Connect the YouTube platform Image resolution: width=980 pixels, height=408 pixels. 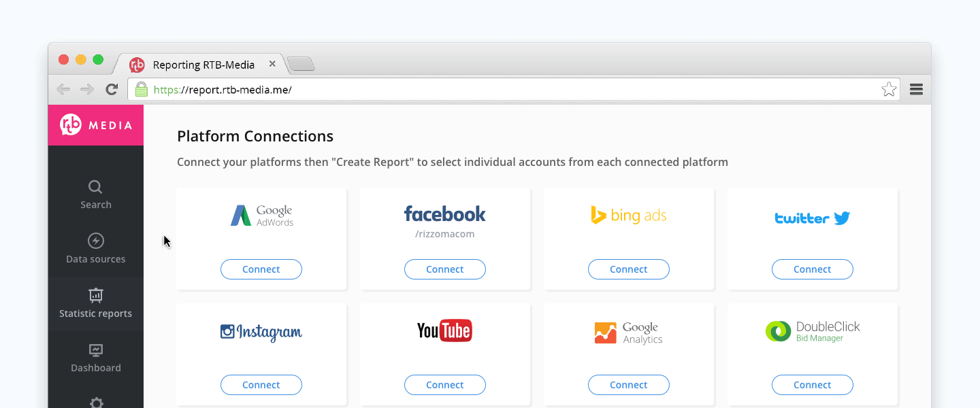[x=445, y=385]
